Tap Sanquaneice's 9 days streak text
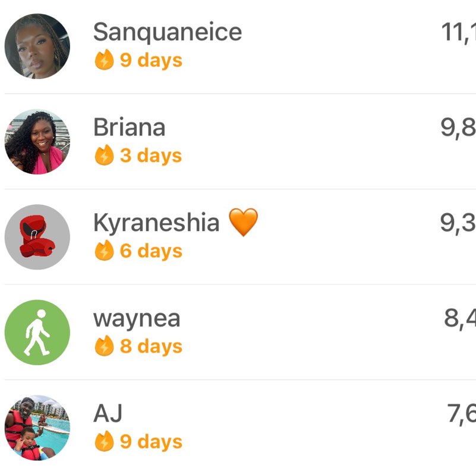 [151, 61]
